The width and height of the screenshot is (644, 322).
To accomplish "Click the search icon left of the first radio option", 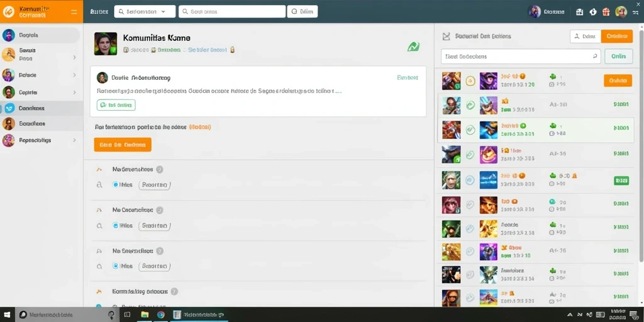I will click(99, 185).
